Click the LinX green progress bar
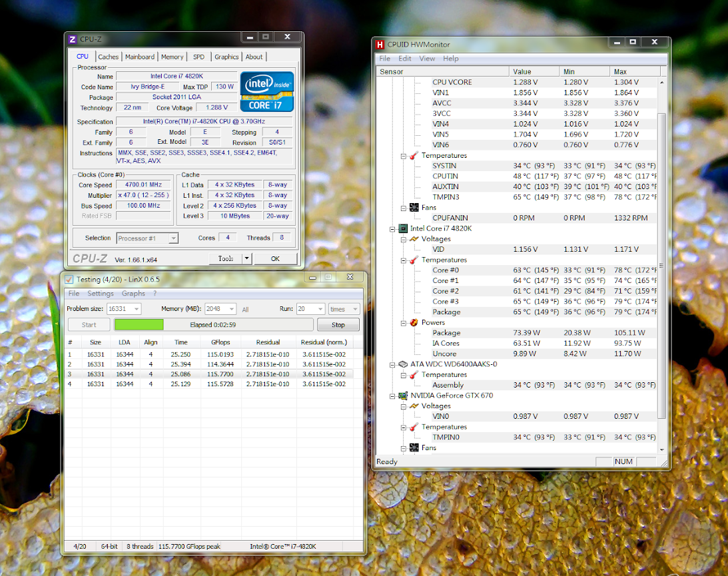Screen dimensions: 728x576 (139, 324)
